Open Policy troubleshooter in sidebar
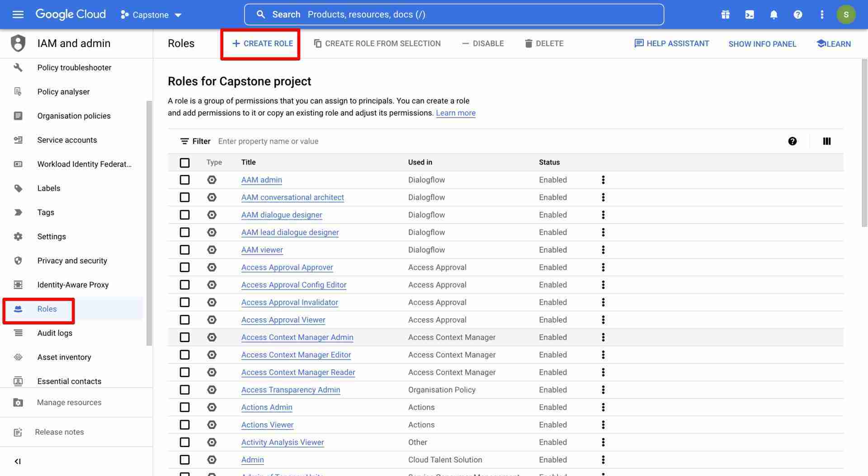 [74, 67]
